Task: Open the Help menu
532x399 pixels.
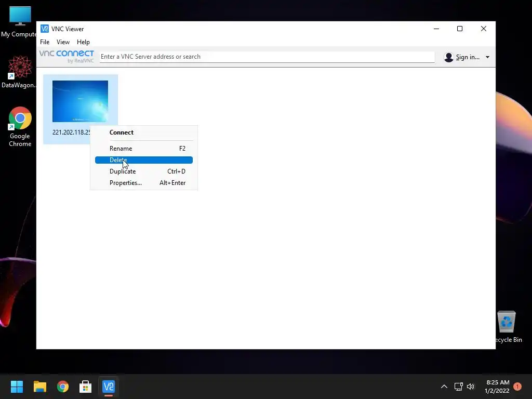Action: [x=83, y=42]
